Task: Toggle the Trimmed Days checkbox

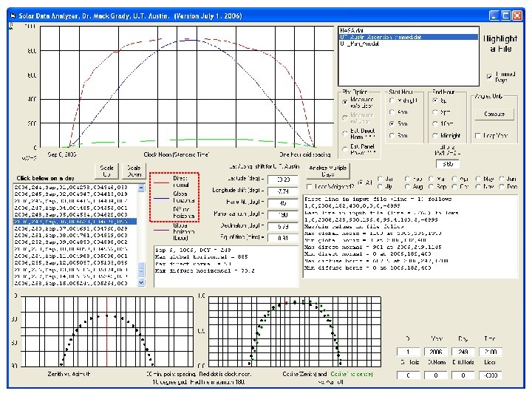Action: pyautogui.click(x=489, y=75)
